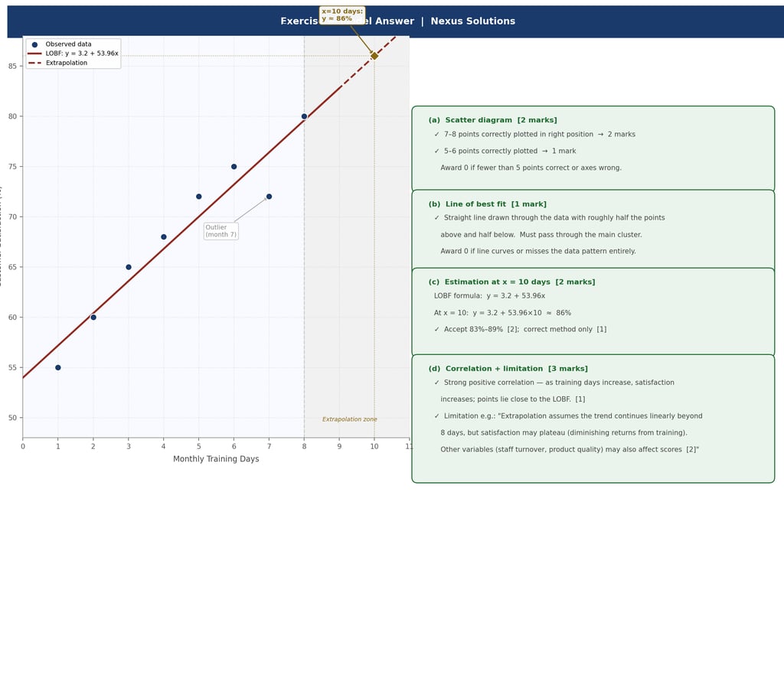784x681 pixels.
Task: Click the data point at 6 training days
Action: (234, 166)
